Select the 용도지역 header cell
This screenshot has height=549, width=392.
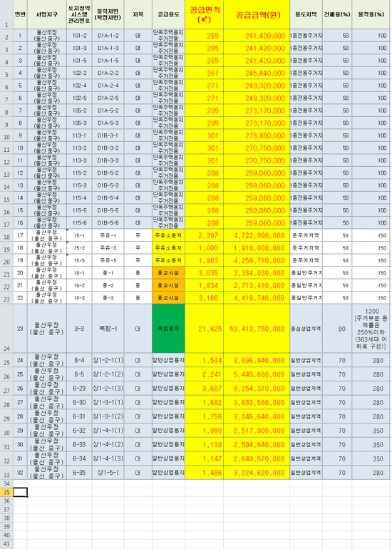306,14
